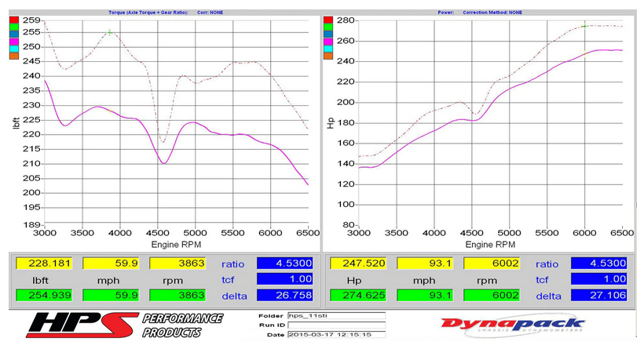
Task: Choose the red run swatch on power chart
Action: coord(327,20)
